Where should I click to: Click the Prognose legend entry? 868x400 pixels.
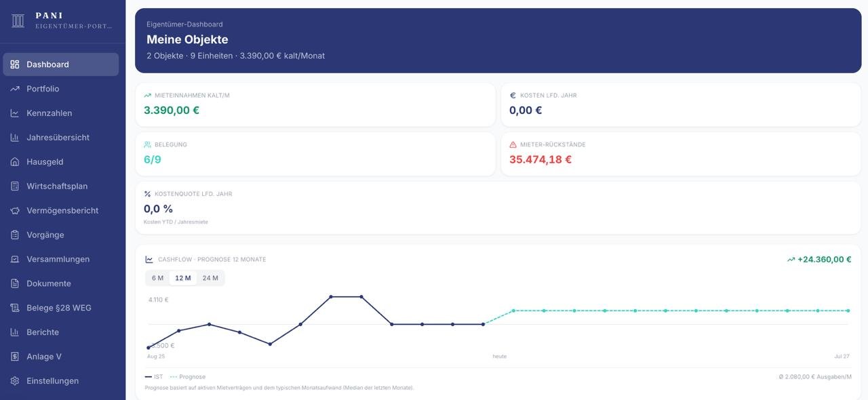tap(188, 377)
